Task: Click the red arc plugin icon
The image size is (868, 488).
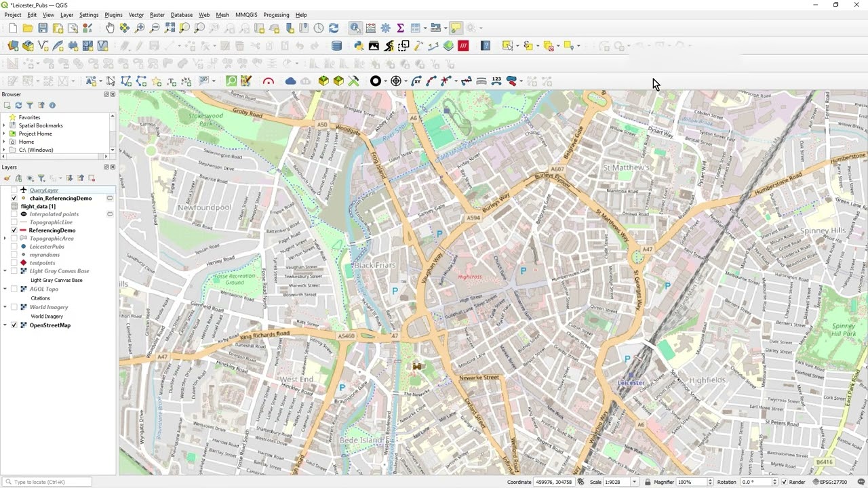Action: point(269,81)
